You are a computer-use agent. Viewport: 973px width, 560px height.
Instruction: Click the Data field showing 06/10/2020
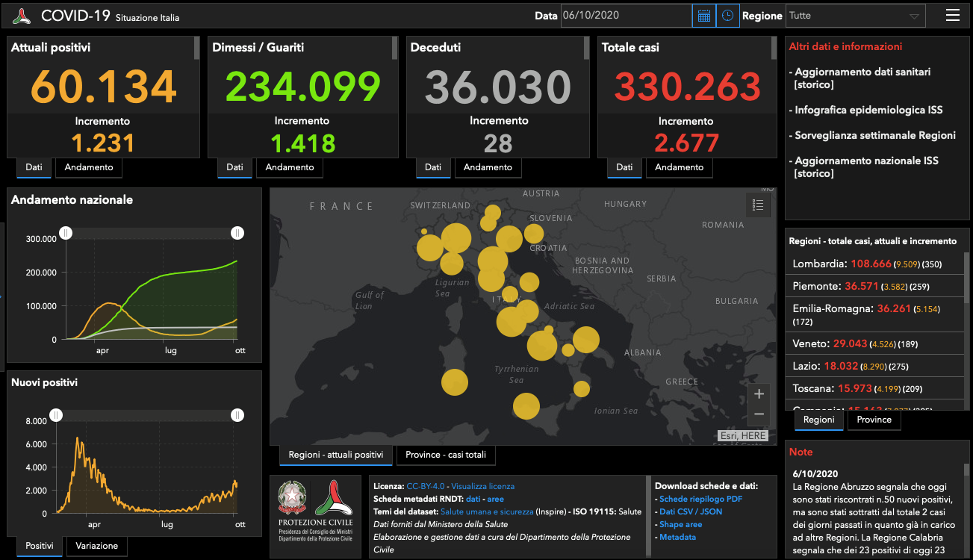(626, 16)
